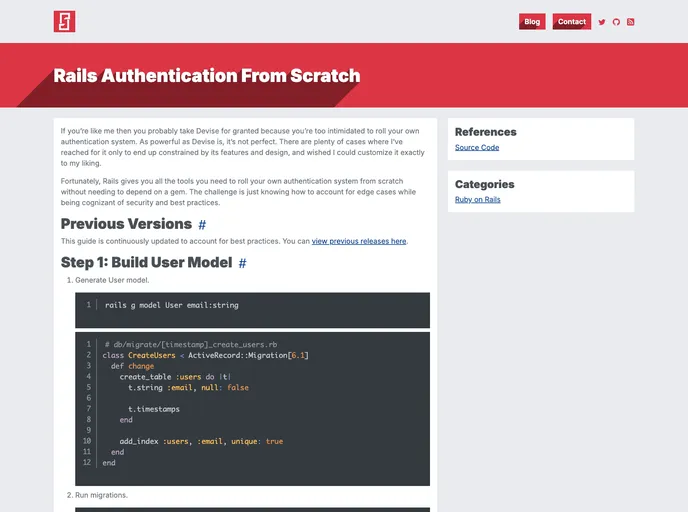688x512 pixels.
Task: Click anchor hash beside Step 1 heading
Action: coord(242,263)
